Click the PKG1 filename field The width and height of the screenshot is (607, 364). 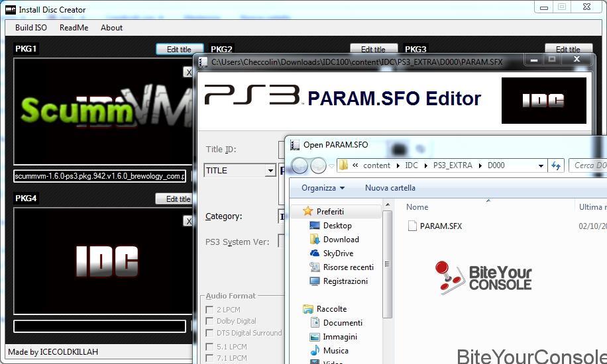coord(100,176)
